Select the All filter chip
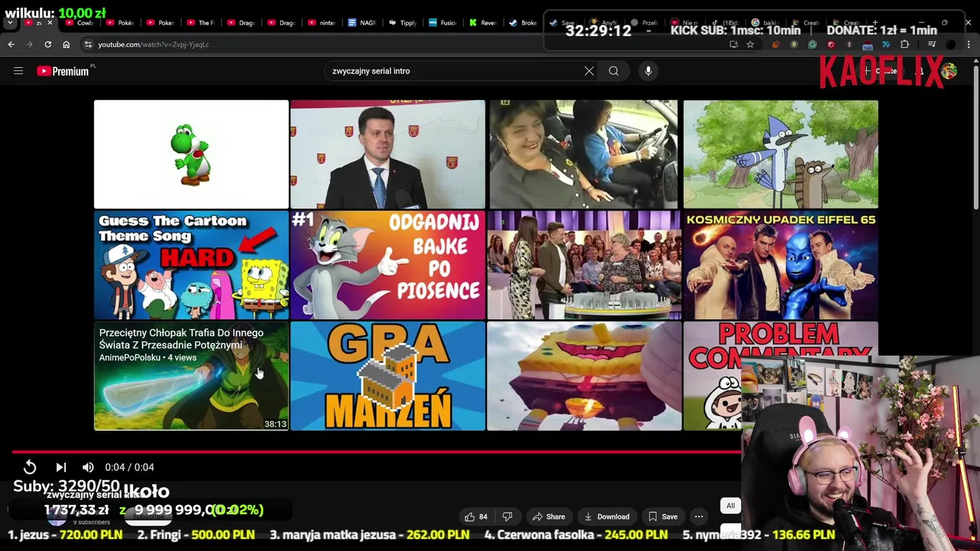 [x=730, y=506]
